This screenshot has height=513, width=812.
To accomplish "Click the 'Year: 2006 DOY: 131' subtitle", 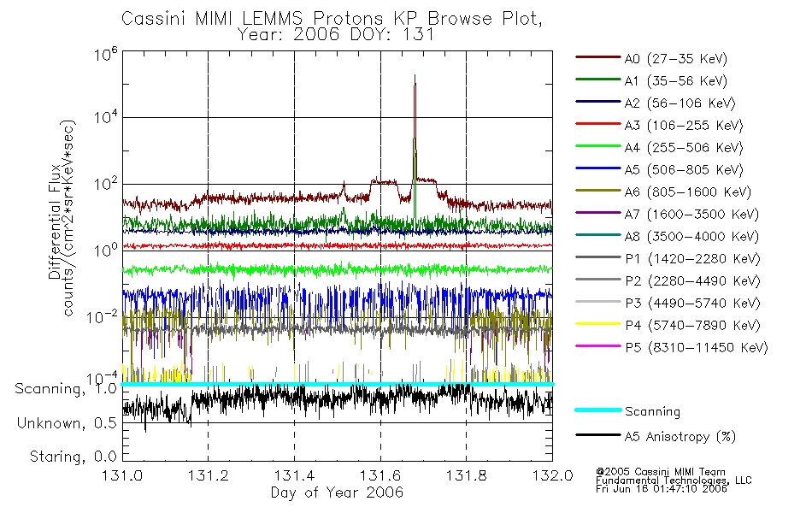I will (336, 35).
